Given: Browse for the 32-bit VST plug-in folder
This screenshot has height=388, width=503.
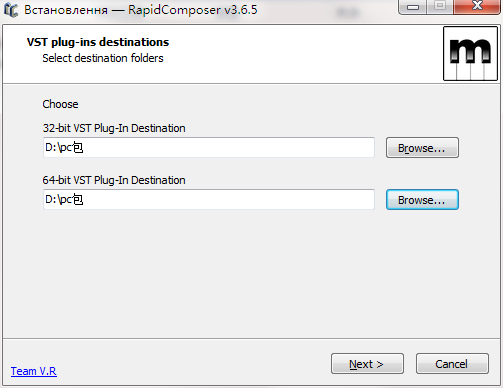Looking at the screenshot, I should tap(422, 148).
